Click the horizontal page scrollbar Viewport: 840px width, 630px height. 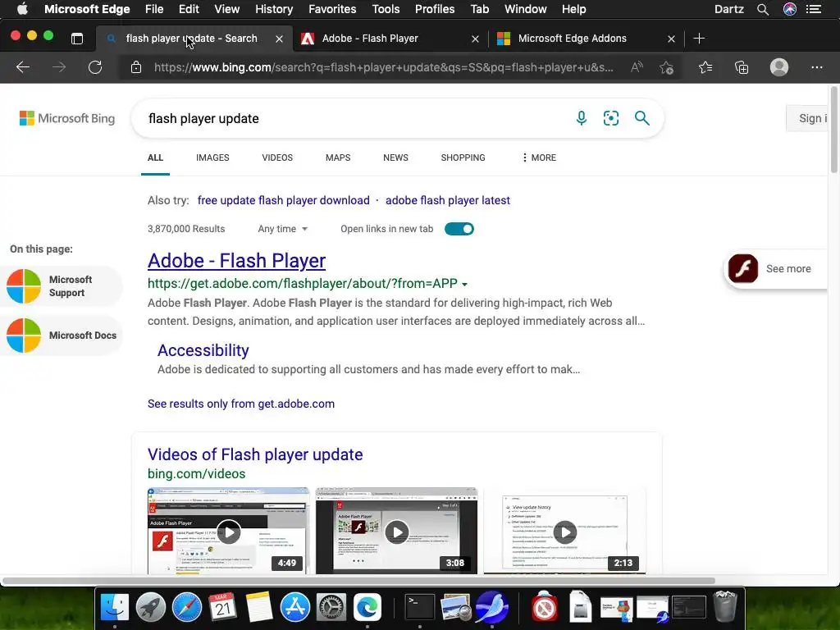coord(358,581)
